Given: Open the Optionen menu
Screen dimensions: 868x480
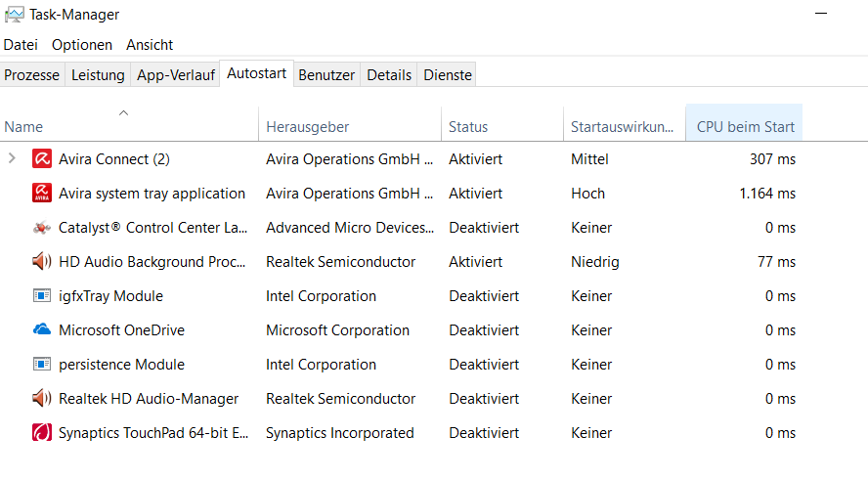Looking at the screenshot, I should pyautogui.click(x=82, y=45).
